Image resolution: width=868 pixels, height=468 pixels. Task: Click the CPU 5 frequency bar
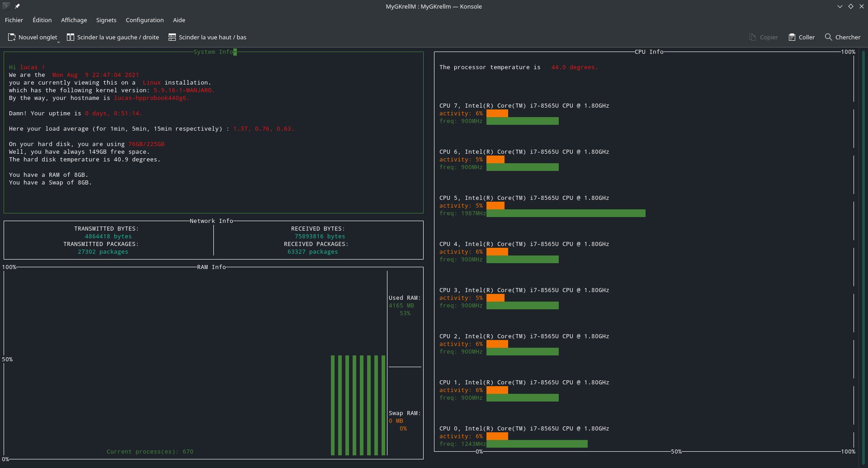(565, 213)
